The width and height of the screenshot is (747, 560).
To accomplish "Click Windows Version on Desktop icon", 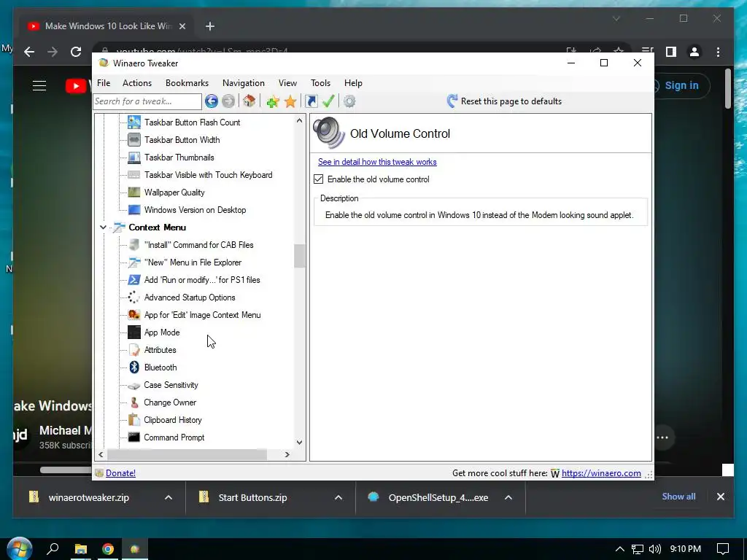I will 134,210.
